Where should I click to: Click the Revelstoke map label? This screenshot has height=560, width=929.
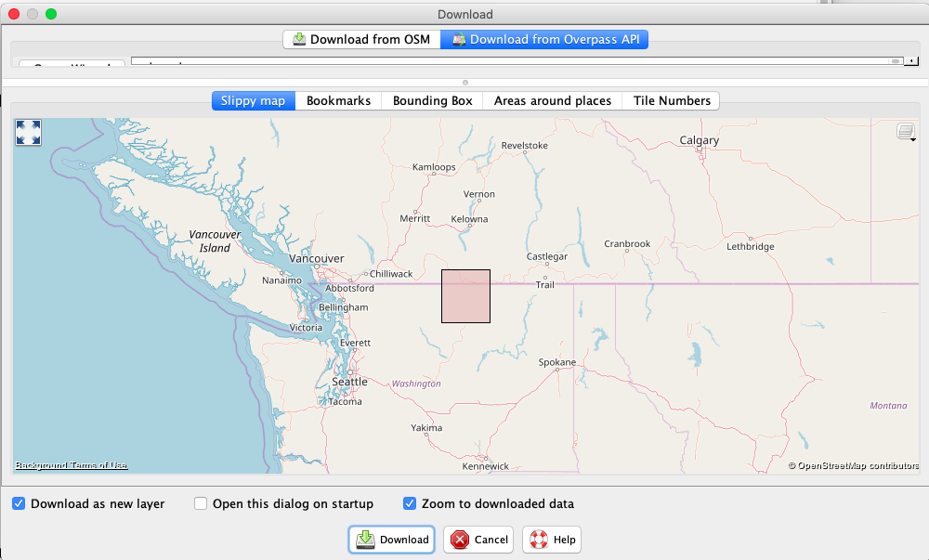524,146
